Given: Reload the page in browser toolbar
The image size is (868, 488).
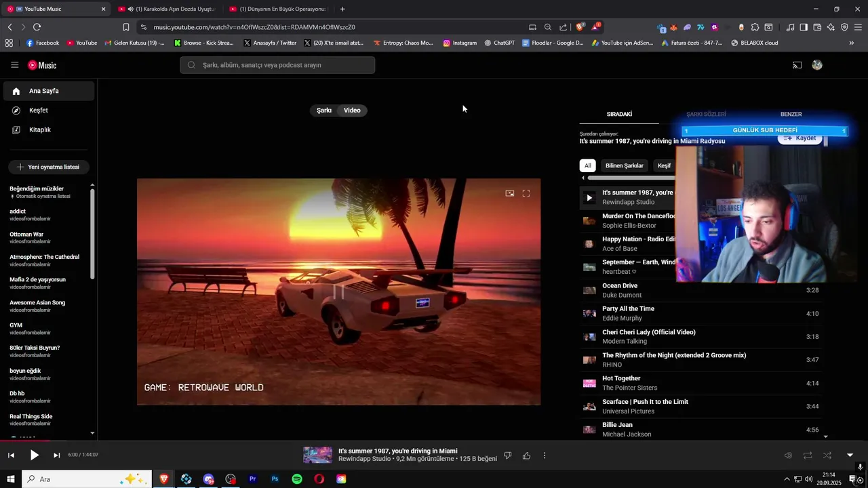Looking at the screenshot, I should (x=37, y=27).
